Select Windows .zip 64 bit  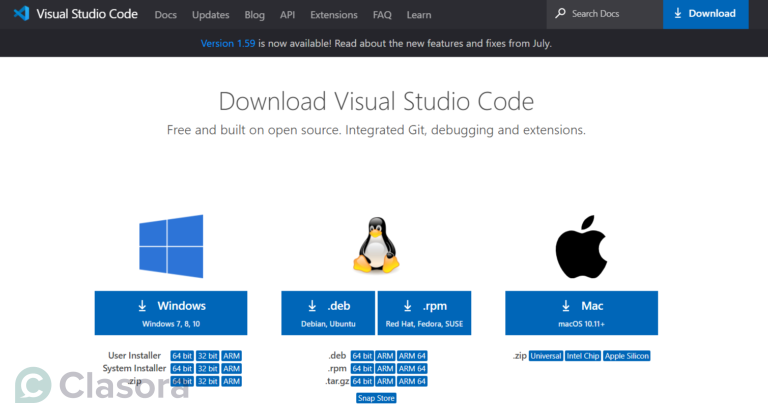[x=182, y=381]
